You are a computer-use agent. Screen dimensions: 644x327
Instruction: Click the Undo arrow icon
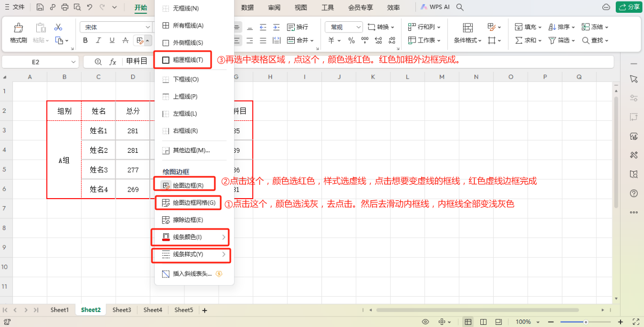click(x=90, y=7)
